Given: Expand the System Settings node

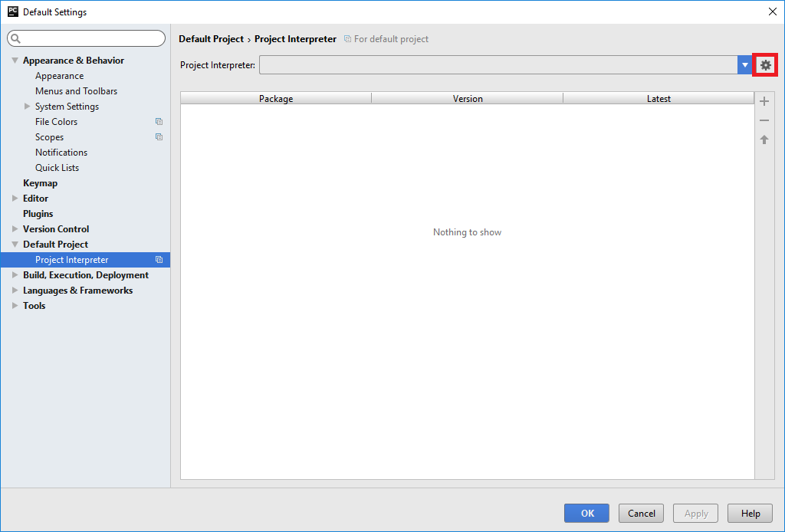Looking at the screenshot, I should pos(28,107).
